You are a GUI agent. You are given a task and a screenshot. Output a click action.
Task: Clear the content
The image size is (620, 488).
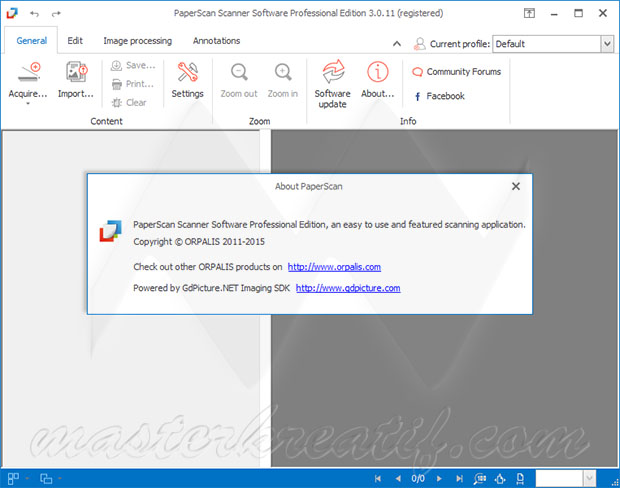(129, 103)
